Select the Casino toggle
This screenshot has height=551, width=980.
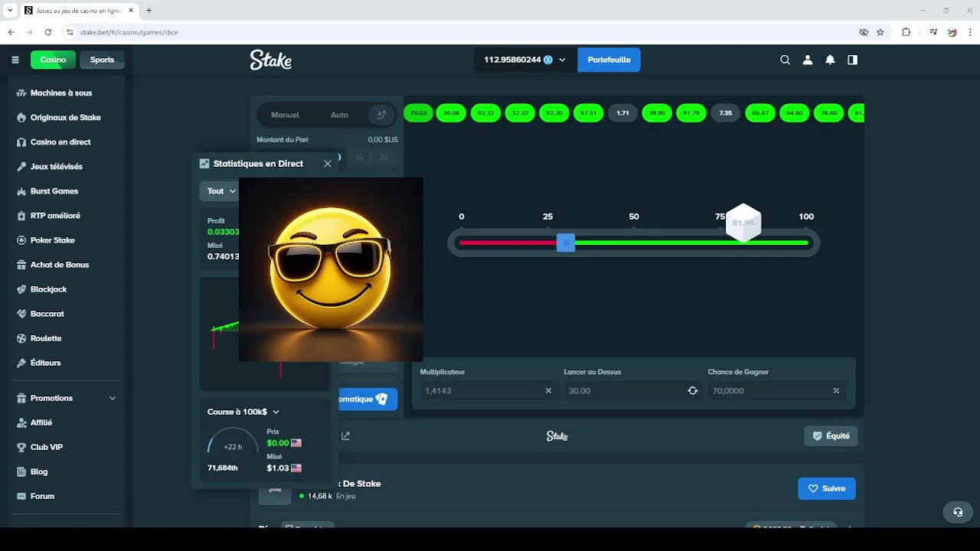[53, 60]
